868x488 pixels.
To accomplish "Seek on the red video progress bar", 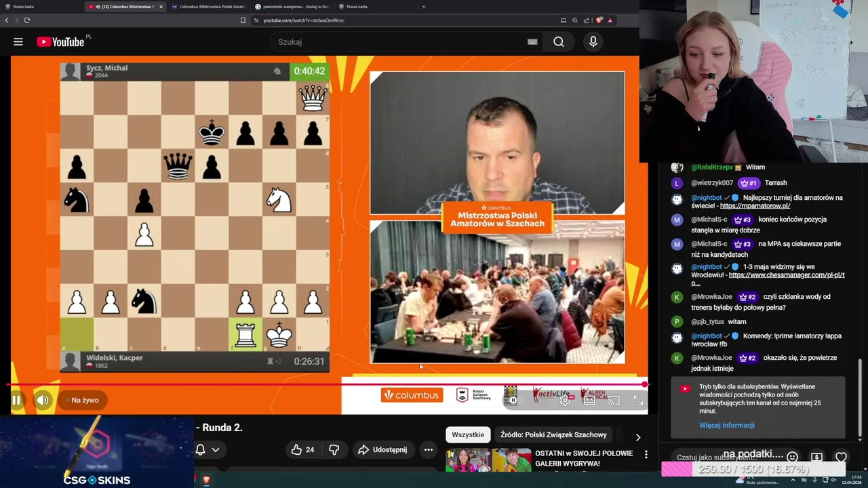I will click(325, 384).
